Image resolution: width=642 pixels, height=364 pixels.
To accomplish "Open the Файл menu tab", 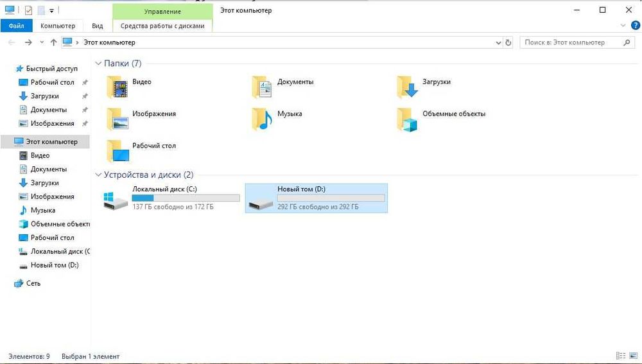I will point(17,26).
